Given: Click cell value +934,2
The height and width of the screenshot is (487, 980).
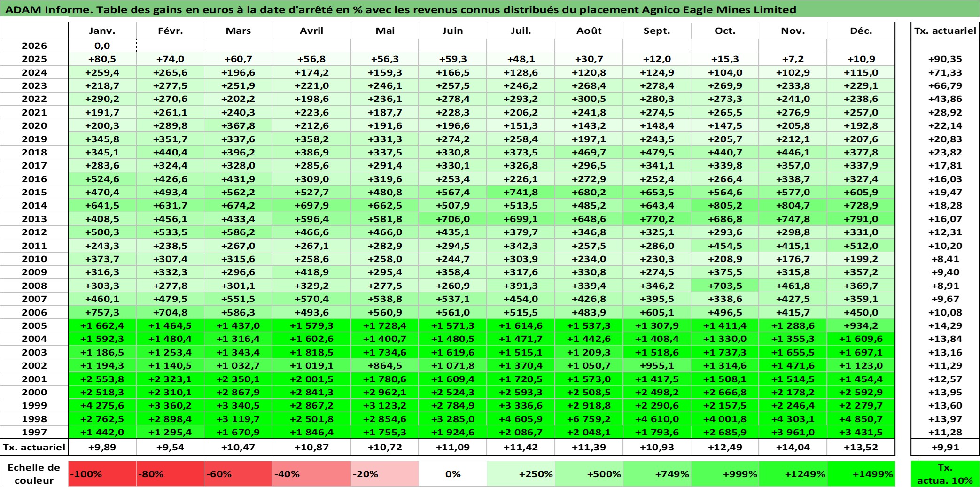Looking at the screenshot, I should [x=861, y=325].
